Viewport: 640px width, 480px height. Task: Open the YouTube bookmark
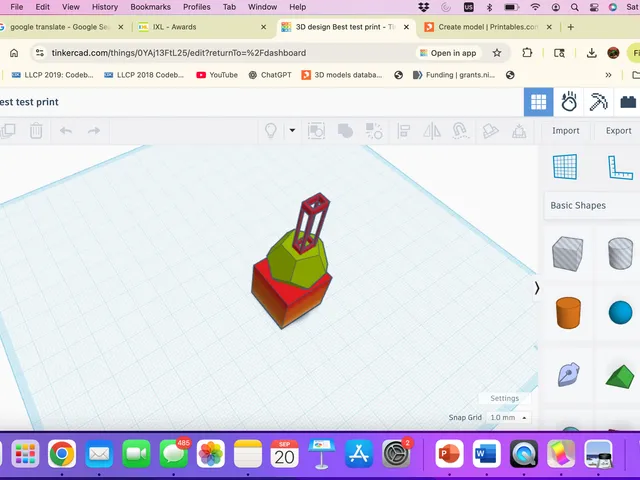(x=217, y=75)
